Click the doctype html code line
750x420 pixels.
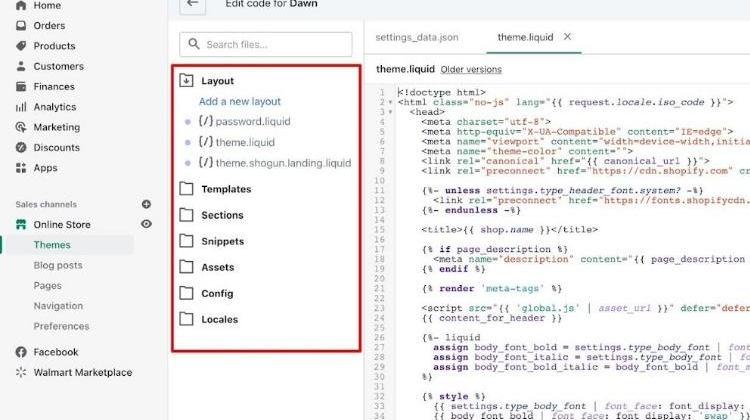point(441,92)
